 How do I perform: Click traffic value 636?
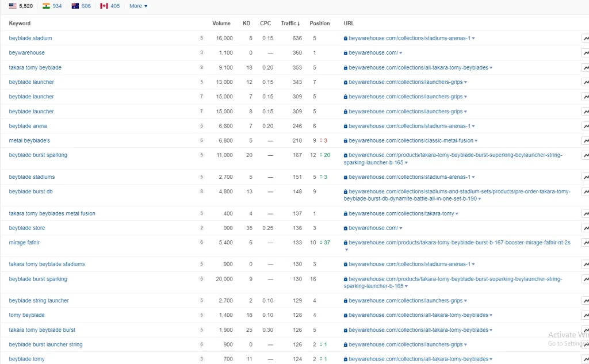pos(297,38)
